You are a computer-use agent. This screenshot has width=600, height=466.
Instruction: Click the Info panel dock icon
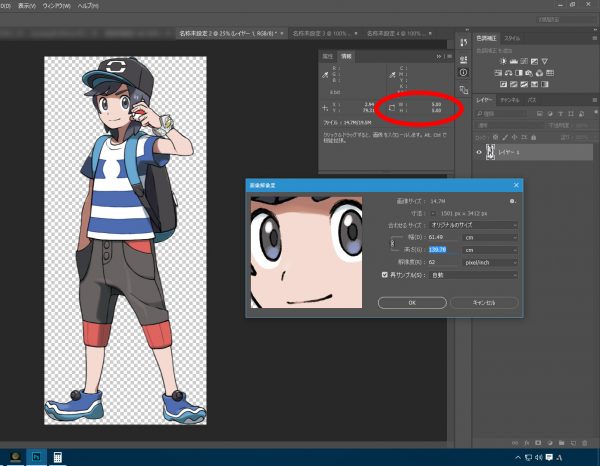click(463, 72)
